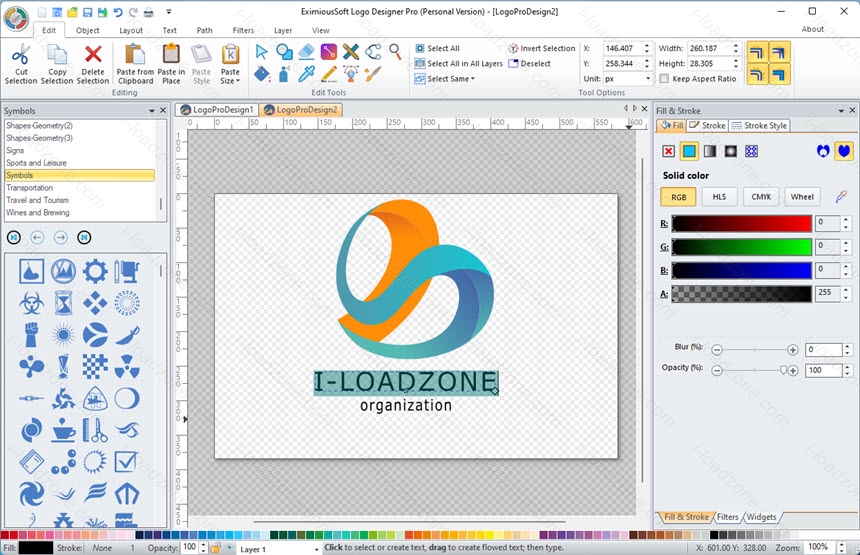The width and height of the screenshot is (860, 555).
Task: Click the X coordinate input field
Action: pyautogui.click(x=623, y=48)
